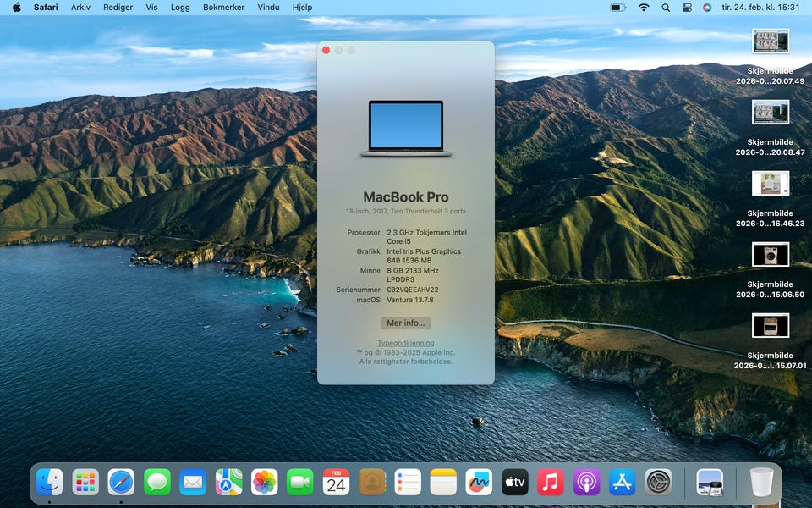Launch Photos from the Dock
The width and height of the screenshot is (812, 508).
tap(265, 483)
